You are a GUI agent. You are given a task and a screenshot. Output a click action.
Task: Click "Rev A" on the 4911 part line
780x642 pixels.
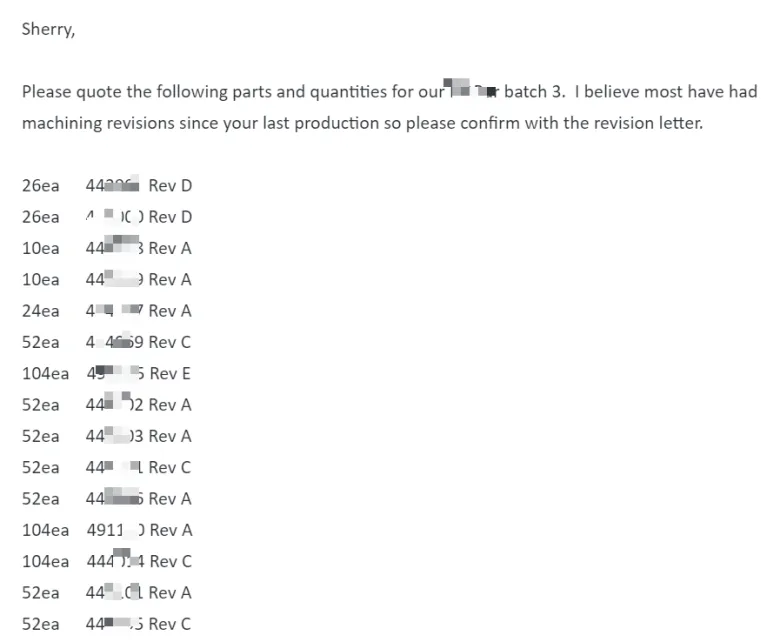171,530
